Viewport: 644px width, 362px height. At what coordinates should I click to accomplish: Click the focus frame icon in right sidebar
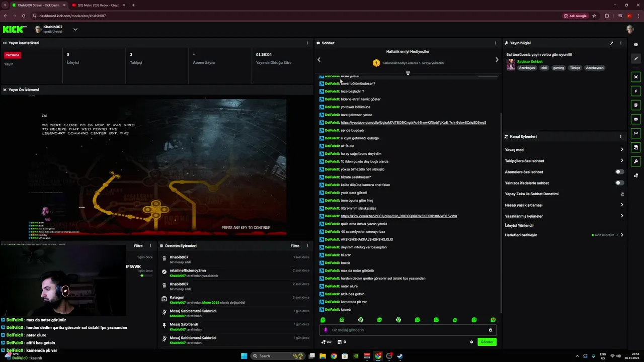click(636, 77)
